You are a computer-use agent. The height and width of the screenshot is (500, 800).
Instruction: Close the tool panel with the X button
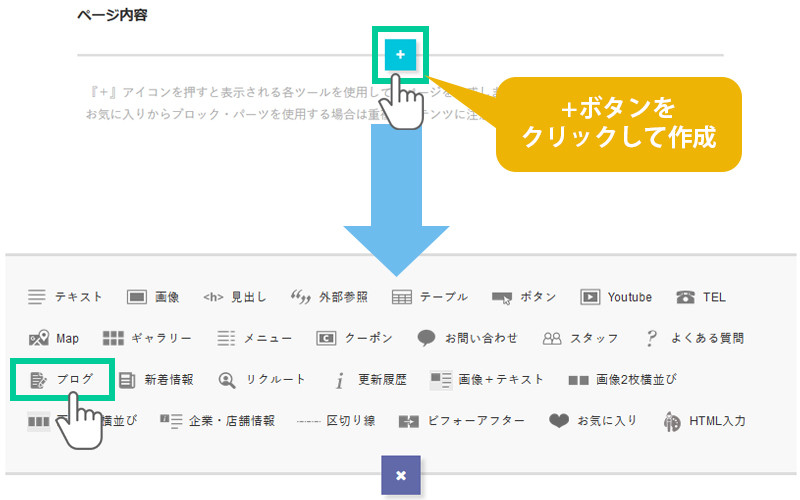[400, 475]
